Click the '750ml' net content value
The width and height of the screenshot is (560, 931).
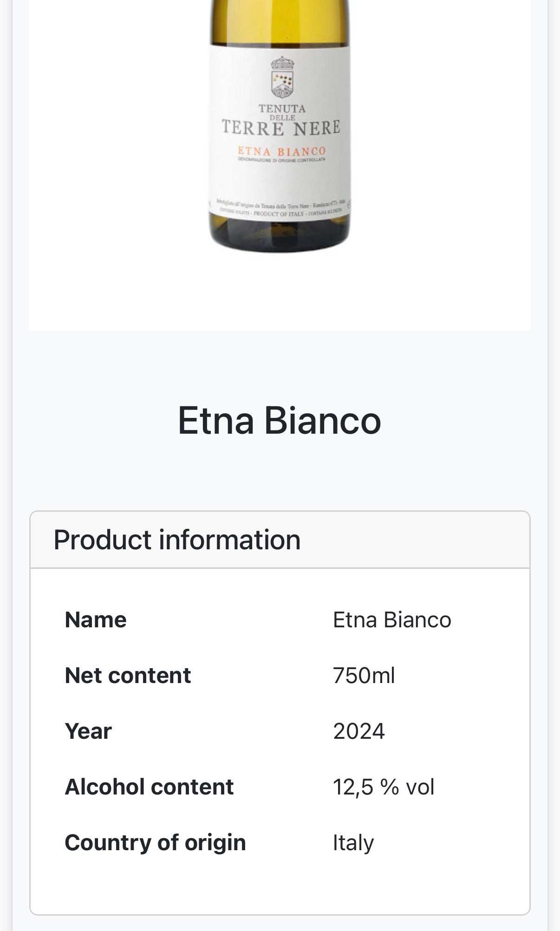tap(364, 676)
